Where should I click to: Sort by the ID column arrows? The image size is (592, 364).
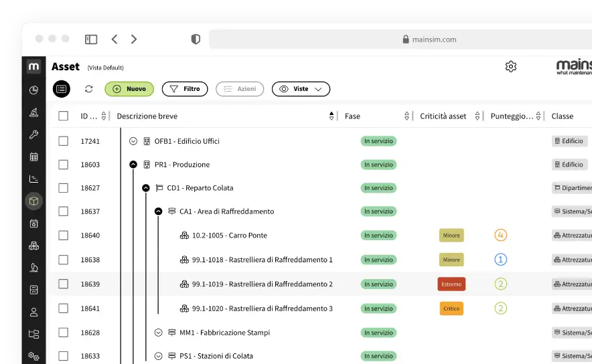tap(104, 116)
